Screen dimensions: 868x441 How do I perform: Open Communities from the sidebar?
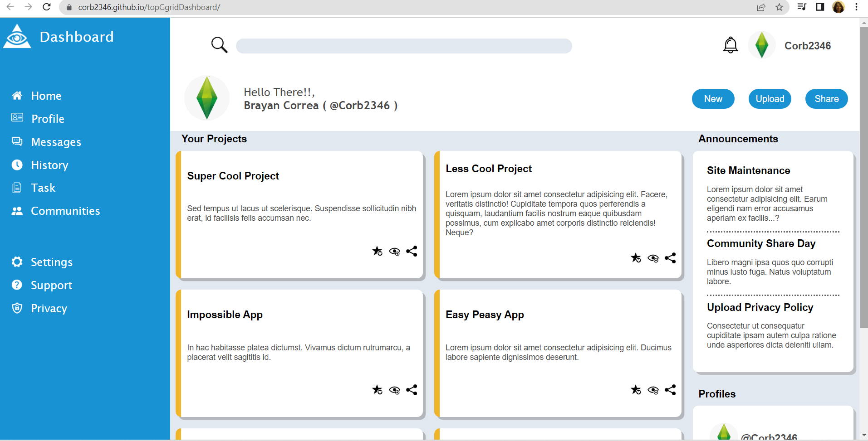point(65,210)
